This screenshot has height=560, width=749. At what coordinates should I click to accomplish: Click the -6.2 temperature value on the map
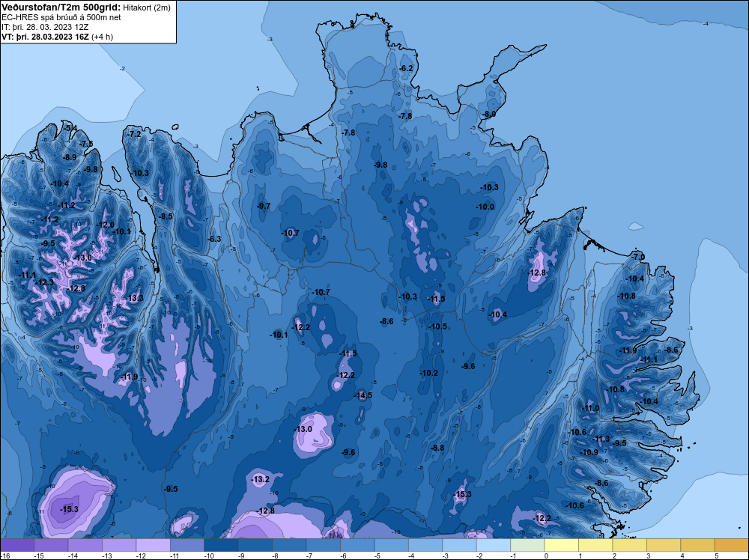[x=406, y=68]
